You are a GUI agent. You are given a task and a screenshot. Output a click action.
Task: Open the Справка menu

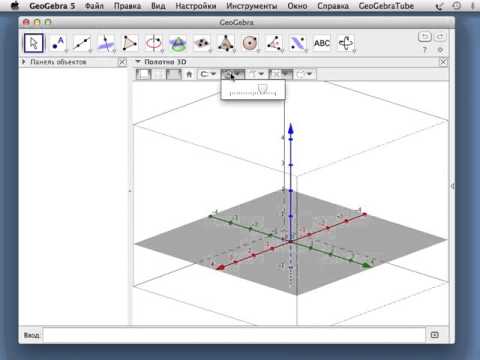click(x=333, y=6)
